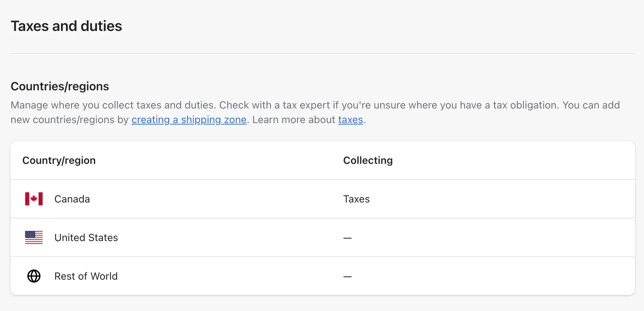Click the 'Taxes and duties' page title
Image resolution: width=644 pixels, height=311 pixels.
[66, 26]
